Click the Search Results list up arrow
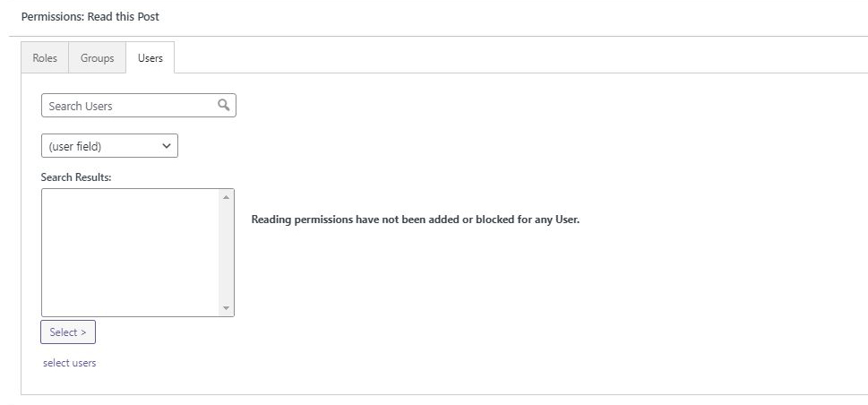868x405 pixels. coord(226,197)
